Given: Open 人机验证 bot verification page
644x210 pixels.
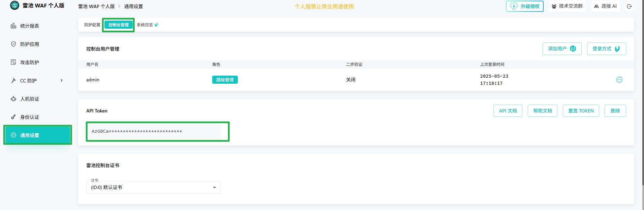Looking at the screenshot, I should (x=29, y=99).
